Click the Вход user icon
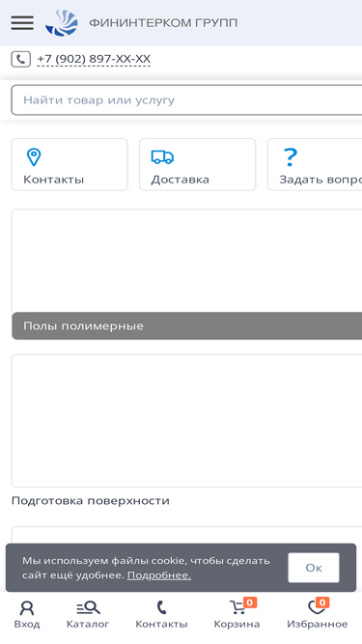The image size is (362, 644). [x=27, y=608]
